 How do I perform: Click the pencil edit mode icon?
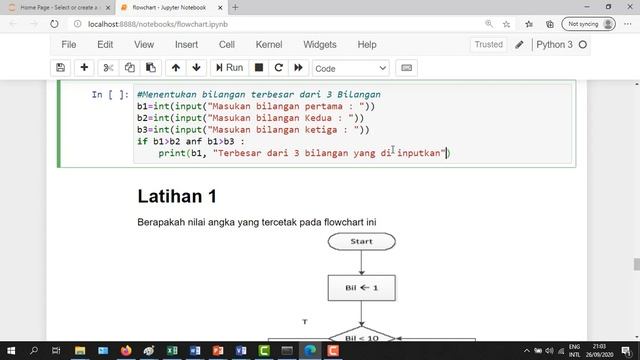tap(519, 44)
